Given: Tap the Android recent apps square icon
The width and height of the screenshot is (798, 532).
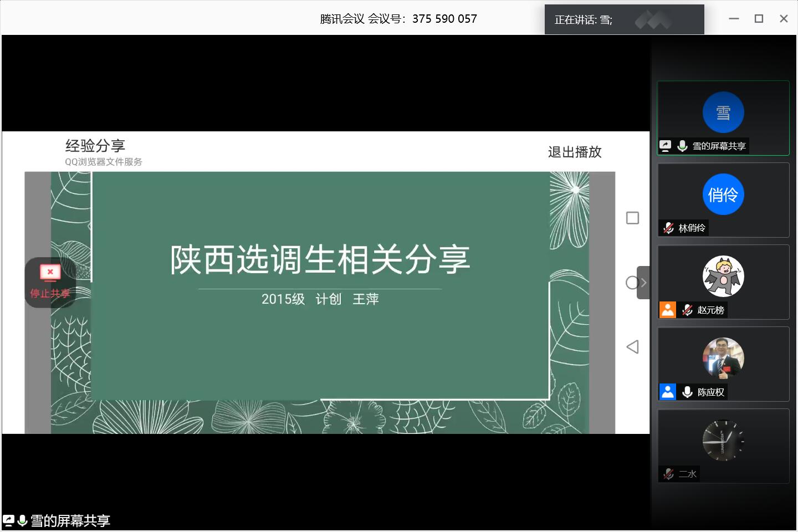Looking at the screenshot, I should [632, 218].
